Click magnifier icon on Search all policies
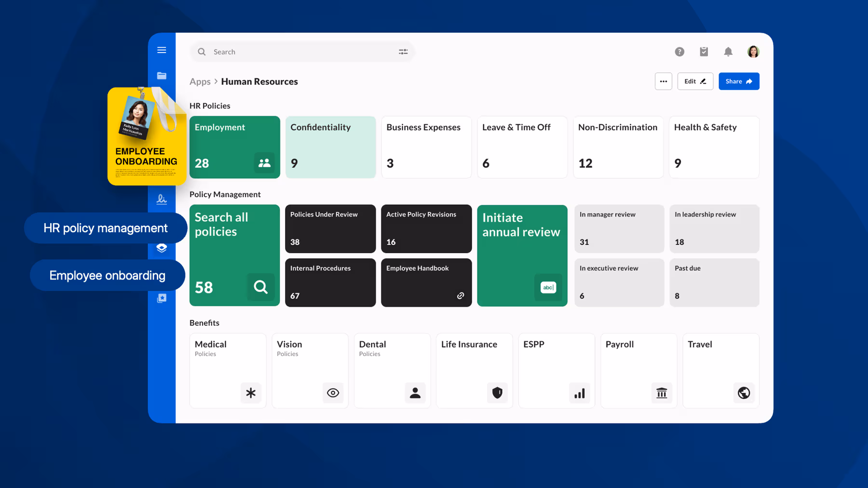Image resolution: width=868 pixels, height=488 pixels. (261, 287)
